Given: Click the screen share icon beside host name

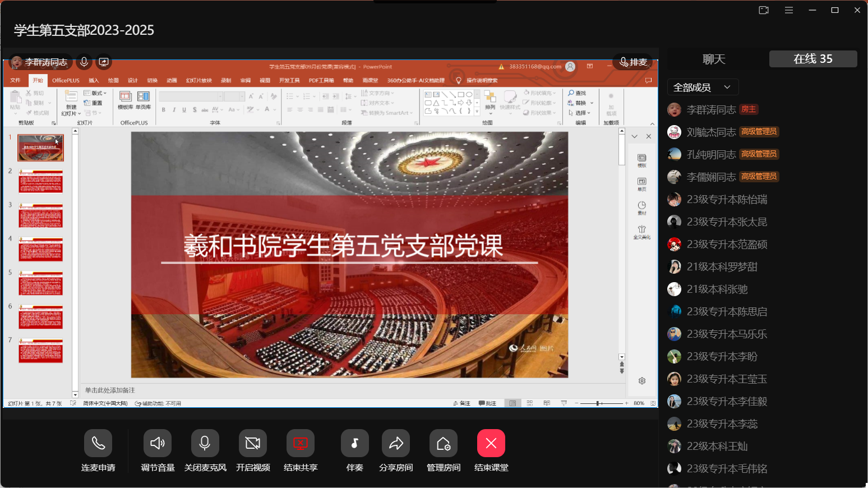Looking at the screenshot, I should click(x=104, y=62).
